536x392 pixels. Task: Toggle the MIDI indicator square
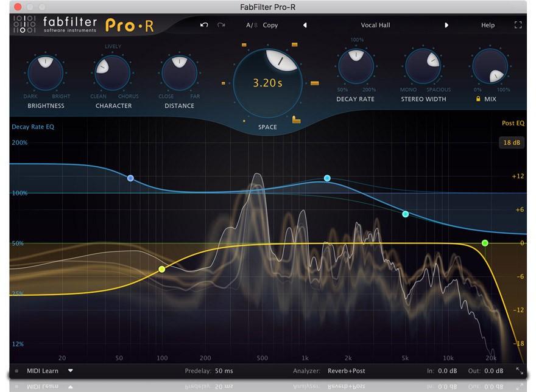pos(16,371)
